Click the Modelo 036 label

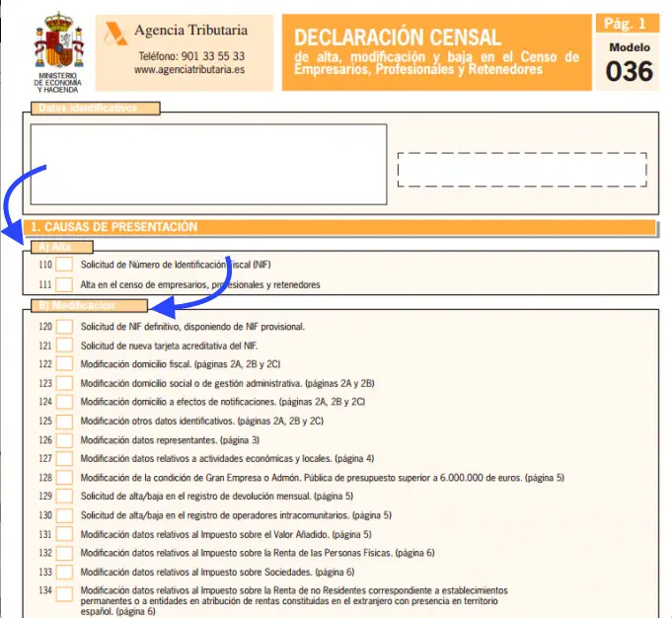[x=630, y=63]
